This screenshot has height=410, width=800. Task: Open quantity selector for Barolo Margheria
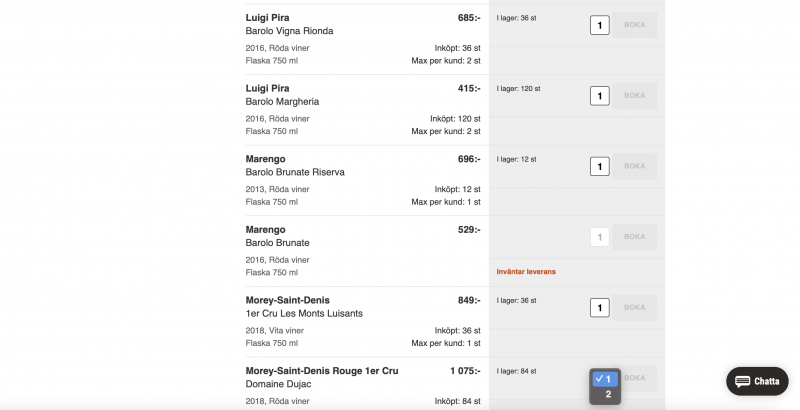coord(599,96)
